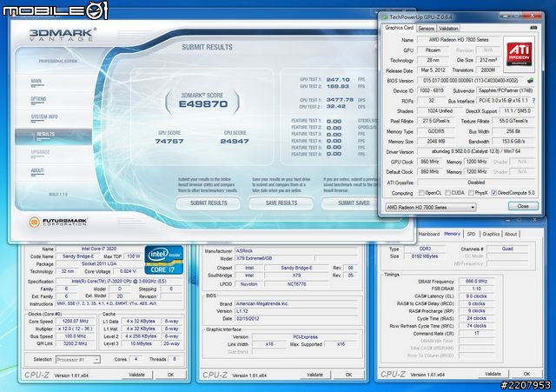Switch to the Validation tab in GPU-Z
556x392 pixels.
448,29
